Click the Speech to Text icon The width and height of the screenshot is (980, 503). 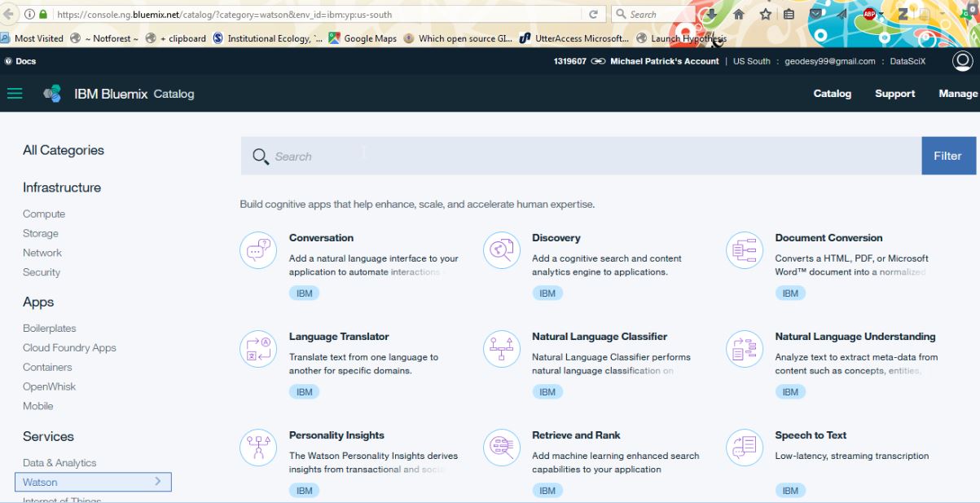pos(745,448)
